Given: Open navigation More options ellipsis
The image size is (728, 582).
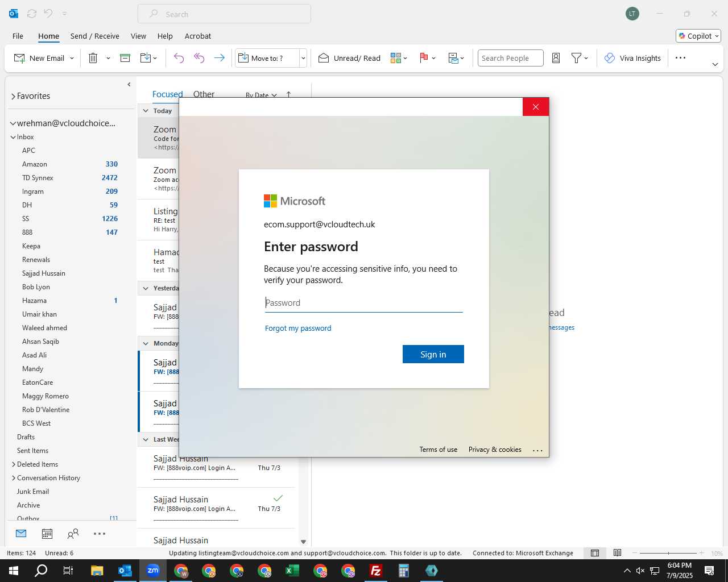Looking at the screenshot, I should click(100, 534).
